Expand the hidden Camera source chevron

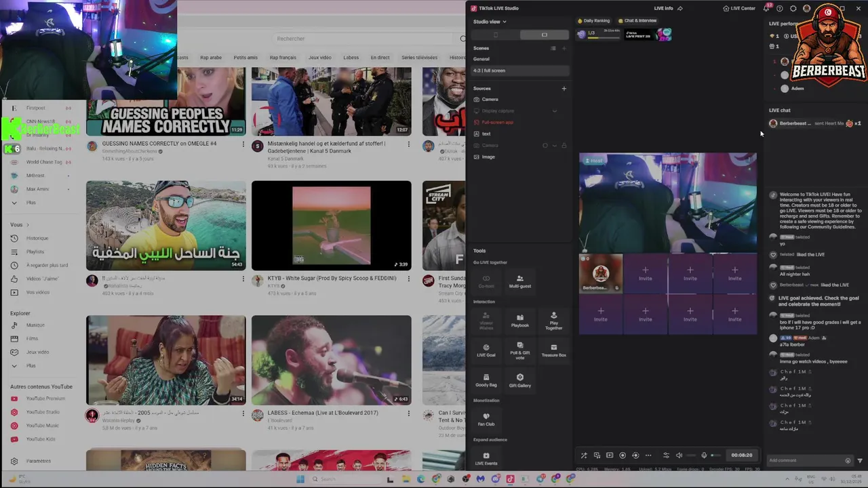pos(554,145)
